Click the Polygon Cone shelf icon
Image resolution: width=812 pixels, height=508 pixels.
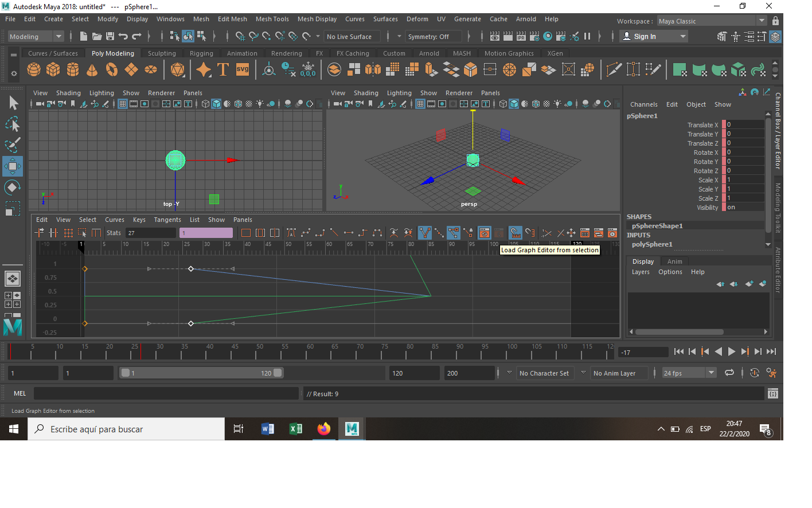[x=92, y=70]
